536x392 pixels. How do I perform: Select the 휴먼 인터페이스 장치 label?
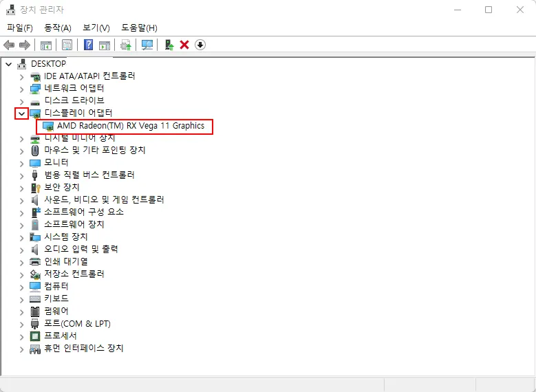point(84,349)
